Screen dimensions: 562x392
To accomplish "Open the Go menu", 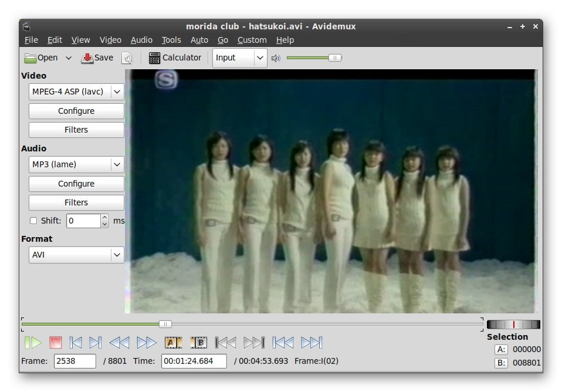I will (222, 40).
